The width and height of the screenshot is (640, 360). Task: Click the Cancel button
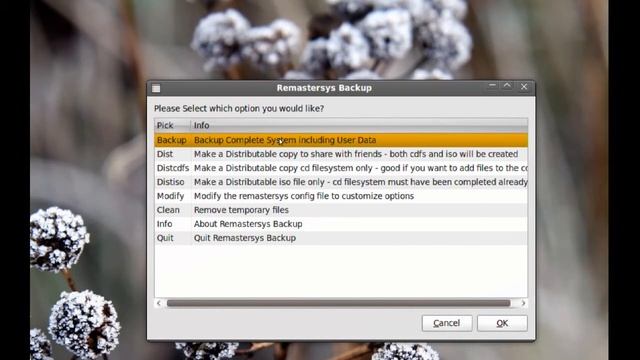tap(447, 323)
